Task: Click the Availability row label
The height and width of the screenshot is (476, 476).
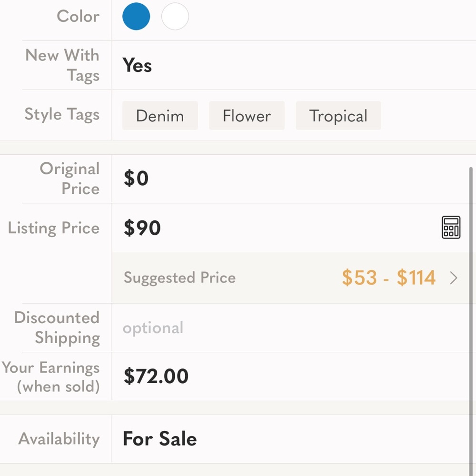Action: click(x=59, y=439)
